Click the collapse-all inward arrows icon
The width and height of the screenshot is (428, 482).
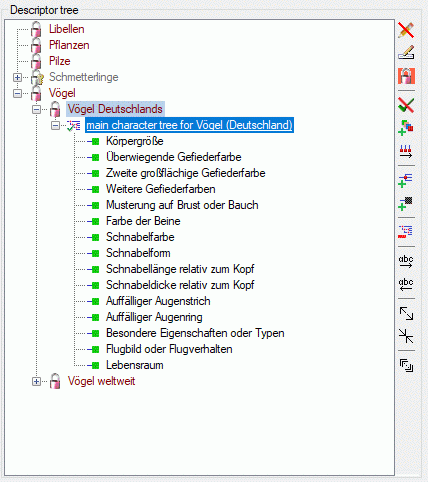coord(406,336)
